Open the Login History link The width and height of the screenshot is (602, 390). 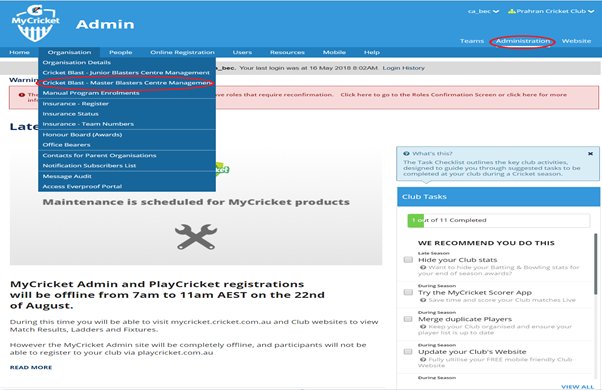tap(404, 68)
